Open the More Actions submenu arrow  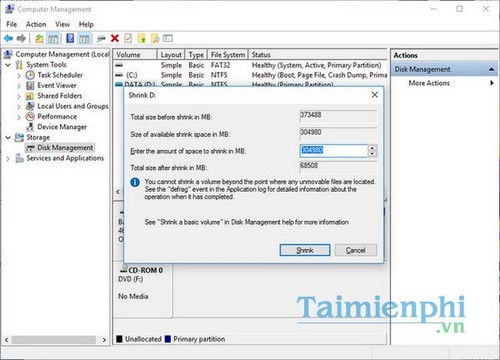point(492,83)
